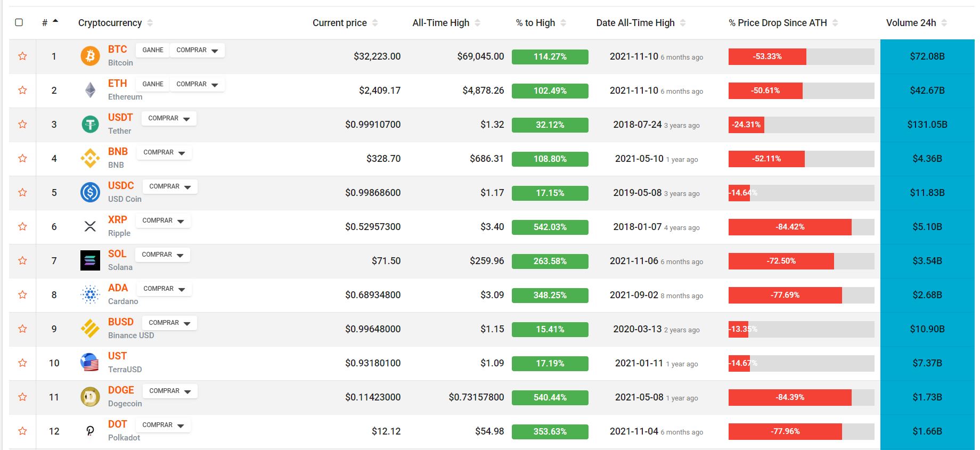Tick the select-all checkbox in header
The height and width of the screenshot is (450, 980).
(x=19, y=22)
